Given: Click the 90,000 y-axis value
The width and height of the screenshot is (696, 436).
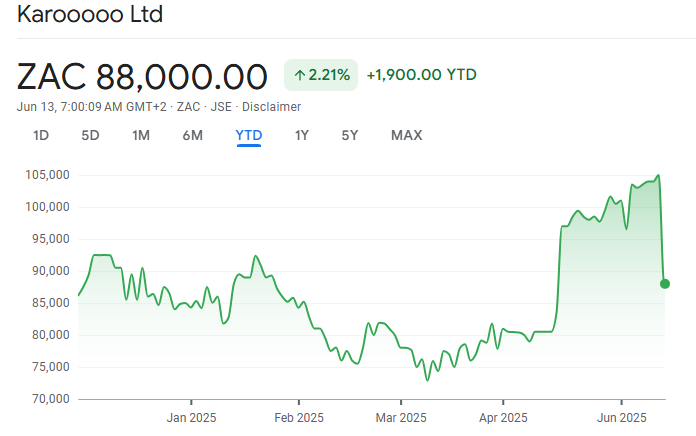Looking at the screenshot, I should click(51, 271).
